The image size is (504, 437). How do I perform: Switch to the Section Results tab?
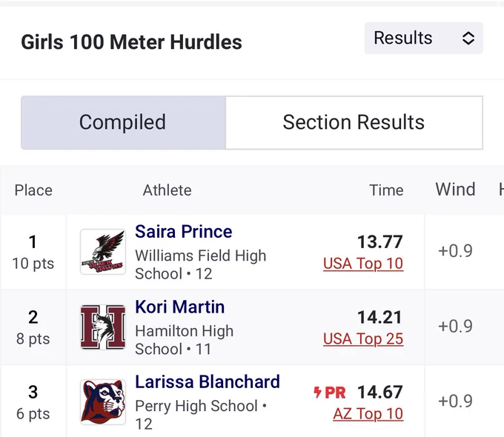pyautogui.click(x=354, y=122)
